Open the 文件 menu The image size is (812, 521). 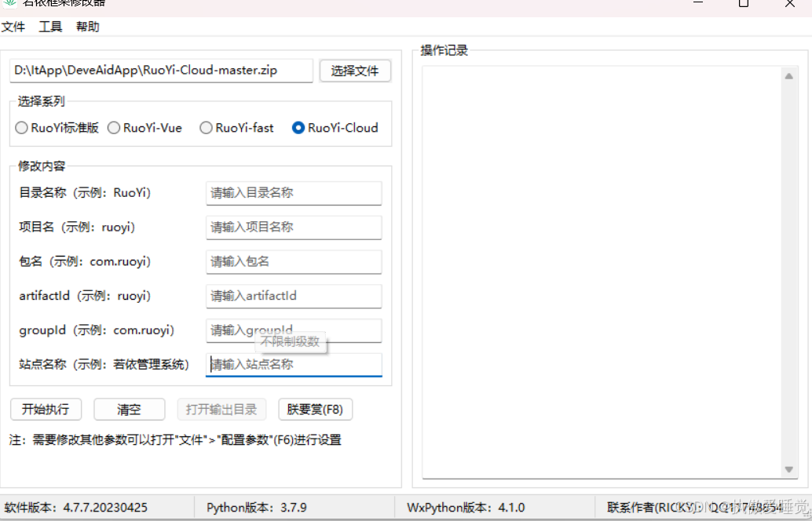[x=13, y=27]
